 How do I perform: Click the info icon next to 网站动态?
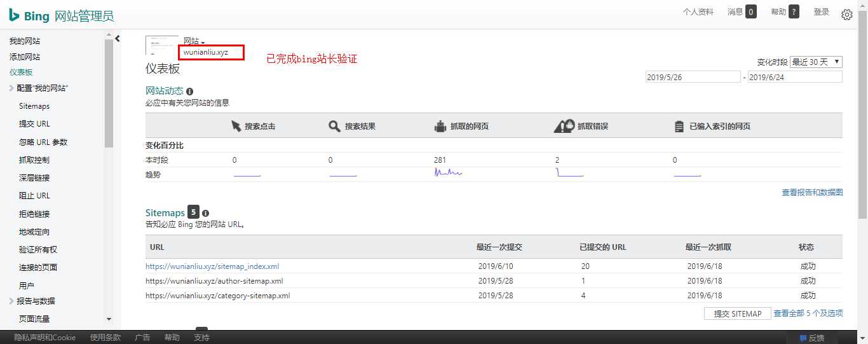tap(189, 92)
